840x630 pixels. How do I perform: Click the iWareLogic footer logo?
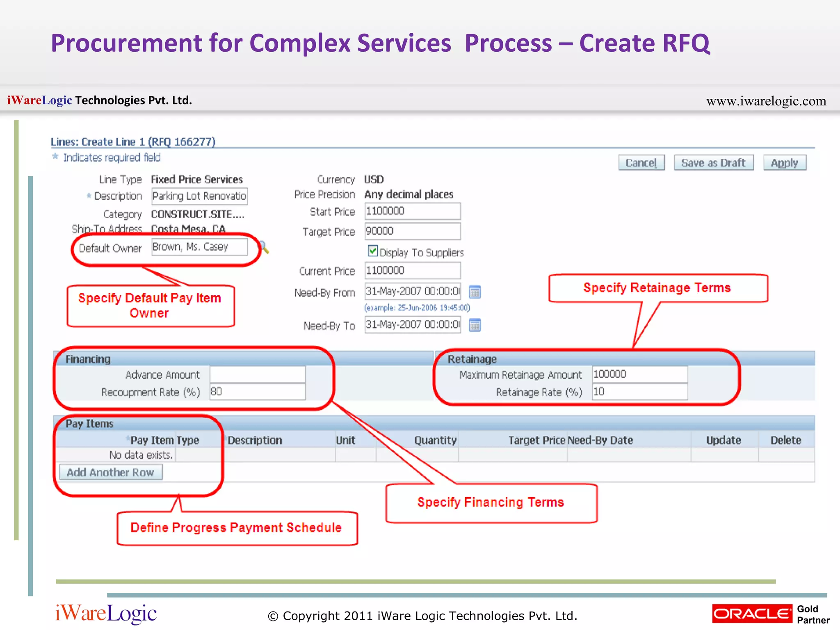pos(106,614)
